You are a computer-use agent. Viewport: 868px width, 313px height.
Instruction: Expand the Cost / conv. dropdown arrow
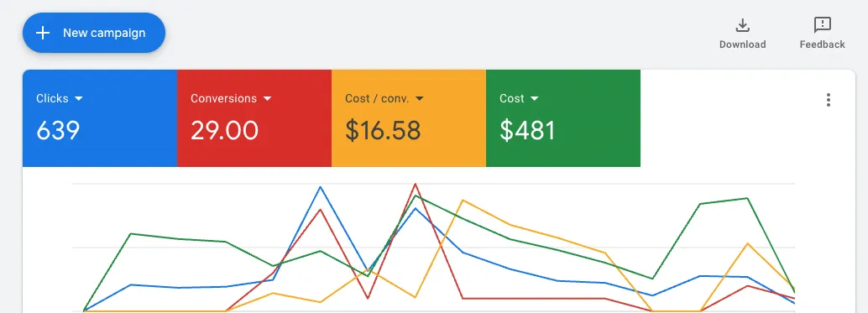pos(419,98)
